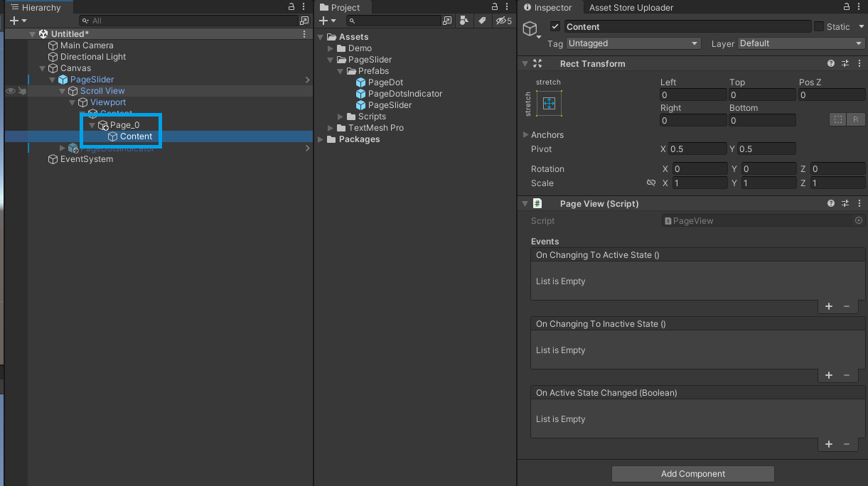Click Search by Label icon in Project
The width and height of the screenshot is (868, 486).
(x=482, y=21)
